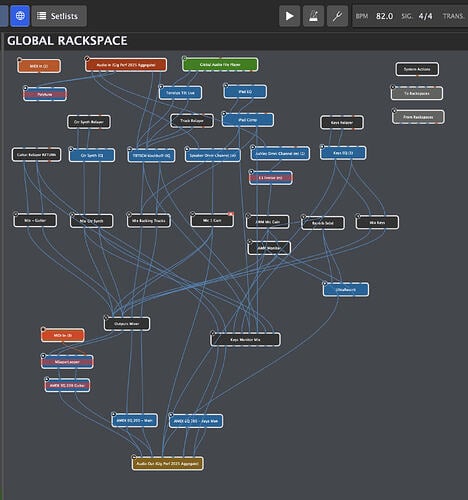
Task: Click the corner badge on Reverb Send block
Action: pyautogui.click(x=303, y=216)
